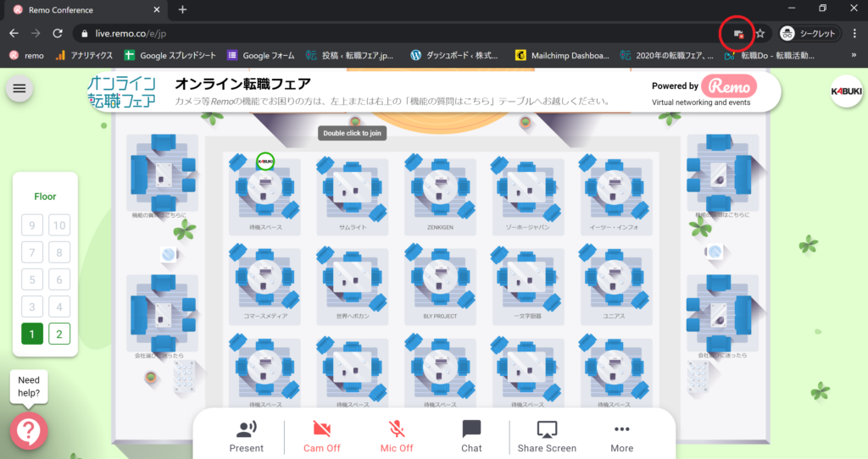Click the Present button
The height and width of the screenshot is (459, 868).
pos(247,437)
